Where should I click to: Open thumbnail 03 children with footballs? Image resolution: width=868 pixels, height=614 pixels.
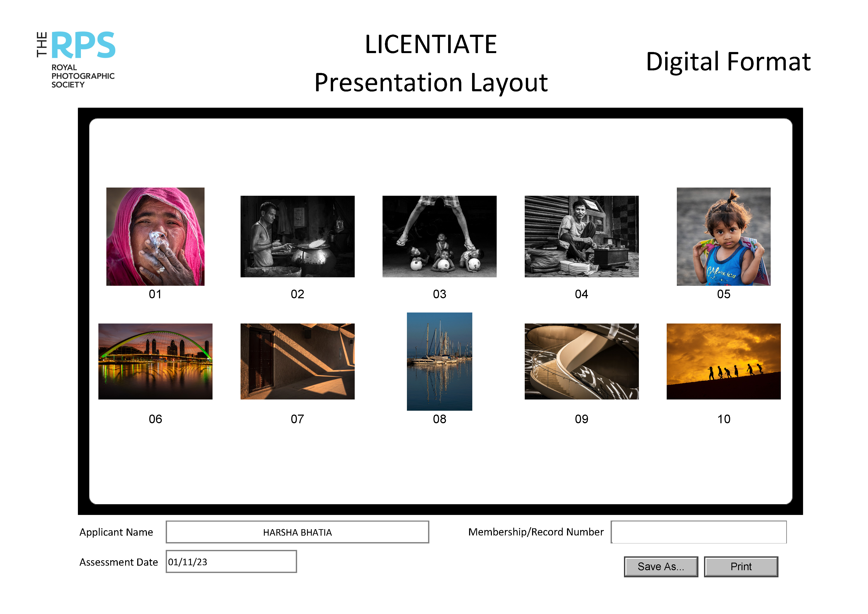(x=439, y=236)
